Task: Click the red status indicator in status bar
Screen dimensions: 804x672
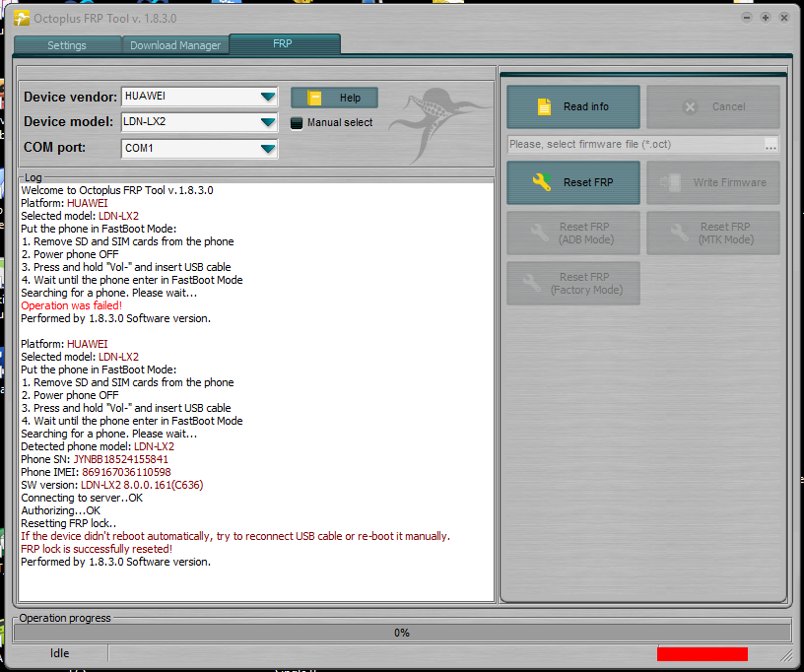Action: 702,654
